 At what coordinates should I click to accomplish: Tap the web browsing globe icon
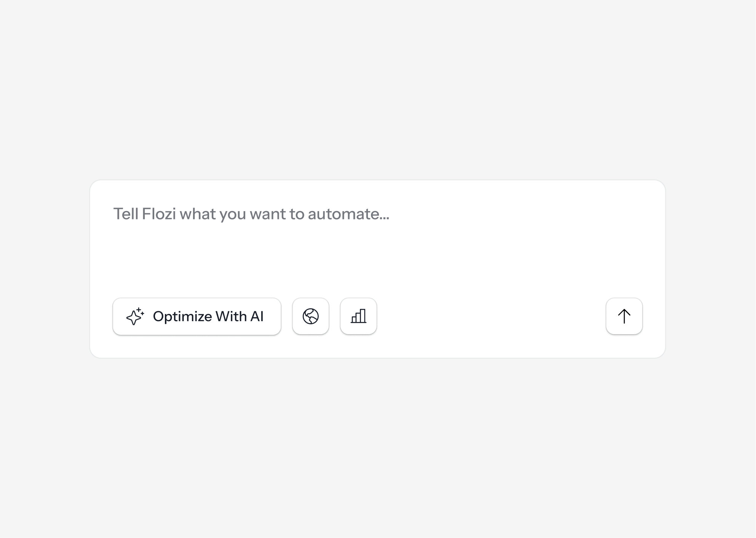(310, 316)
